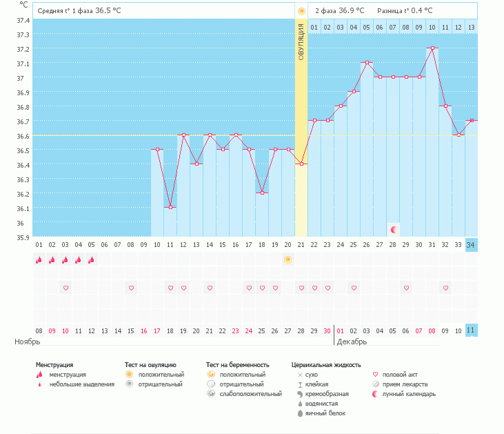Click the 'яичный белок' legend icon
This screenshot has width=504, height=434.
coord(300,413)
